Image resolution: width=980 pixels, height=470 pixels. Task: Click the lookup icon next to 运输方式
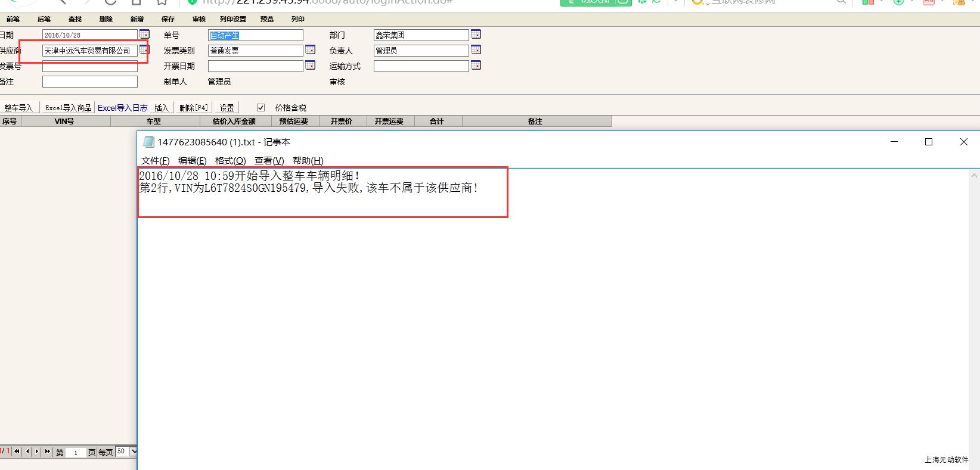coord(476,66)
